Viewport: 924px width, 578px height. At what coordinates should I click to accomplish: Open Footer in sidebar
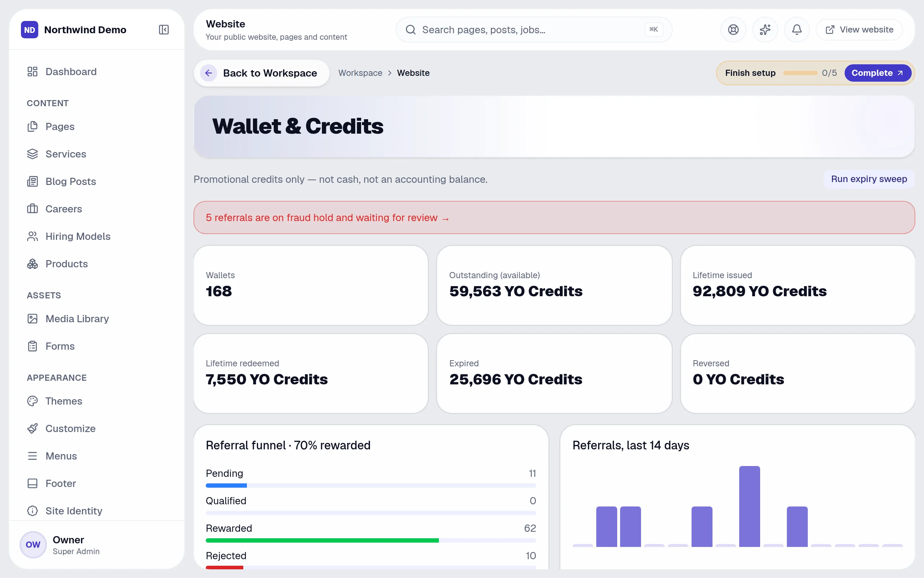[x=96, y=484]
